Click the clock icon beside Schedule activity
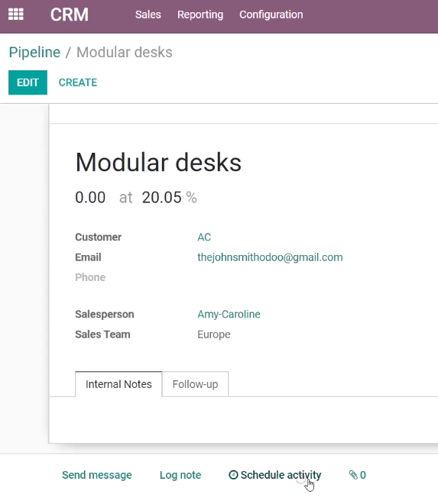 pos(233,475)
